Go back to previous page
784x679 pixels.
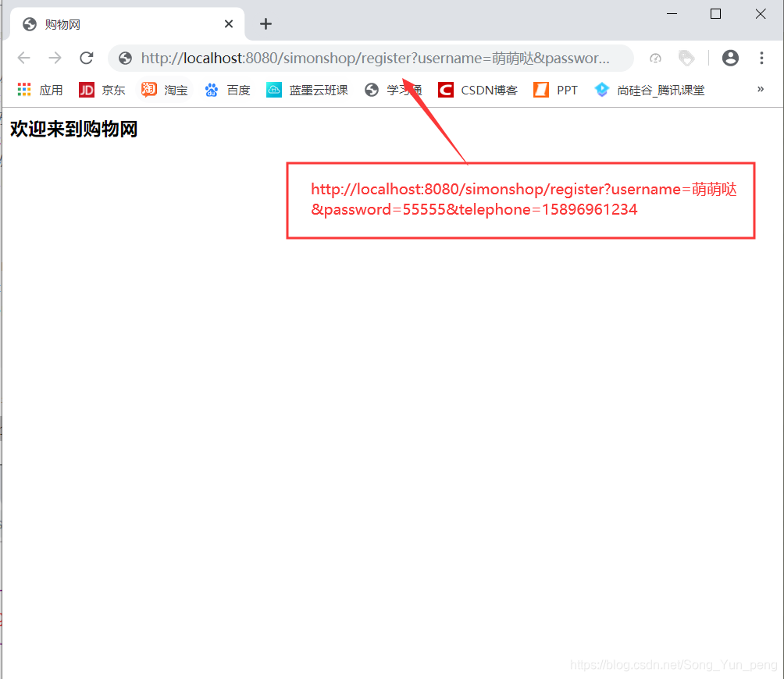tap(24, 58)
